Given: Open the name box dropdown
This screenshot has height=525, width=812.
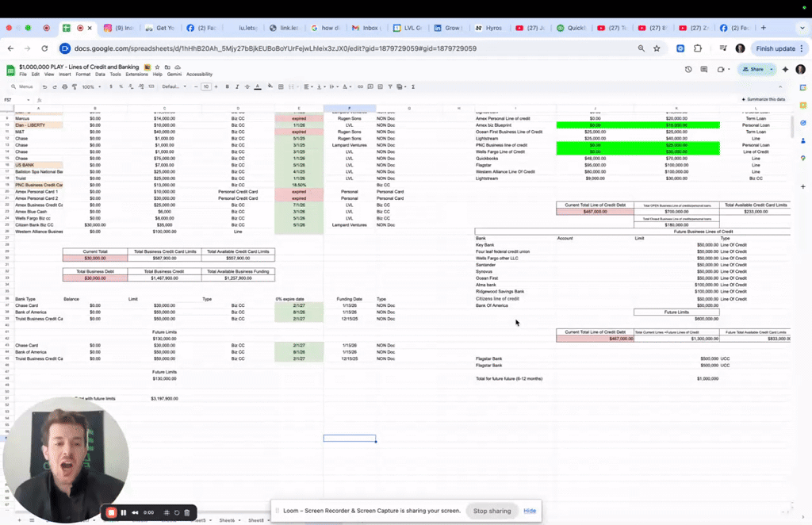Looking at the screenshot, I should (29, 100).
